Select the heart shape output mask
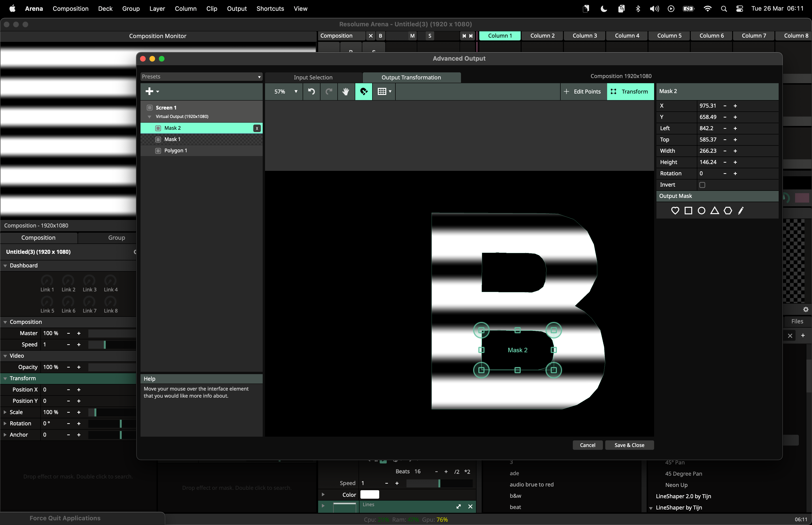Screen dimensions: 812x525 (675, 211)
